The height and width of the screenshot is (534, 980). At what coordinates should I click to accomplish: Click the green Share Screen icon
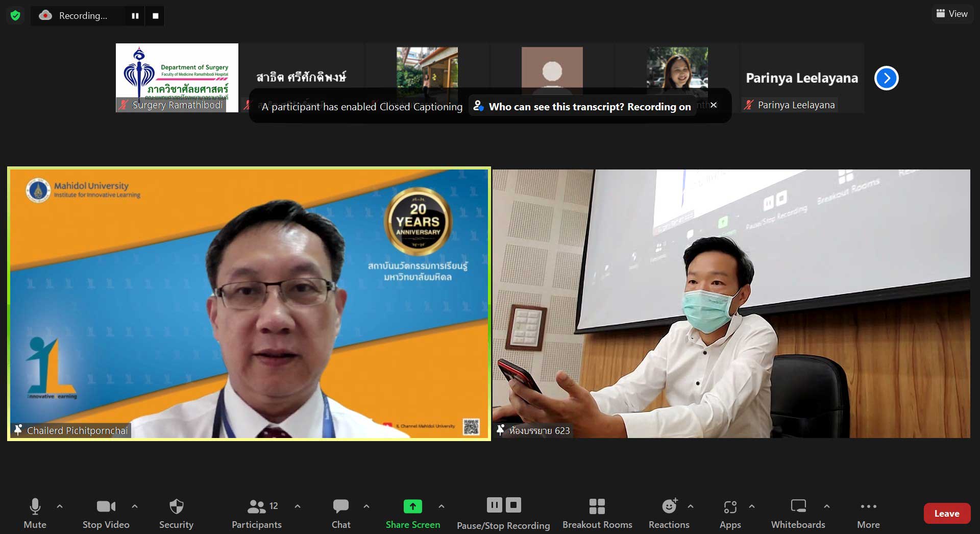tap(412, 506)
